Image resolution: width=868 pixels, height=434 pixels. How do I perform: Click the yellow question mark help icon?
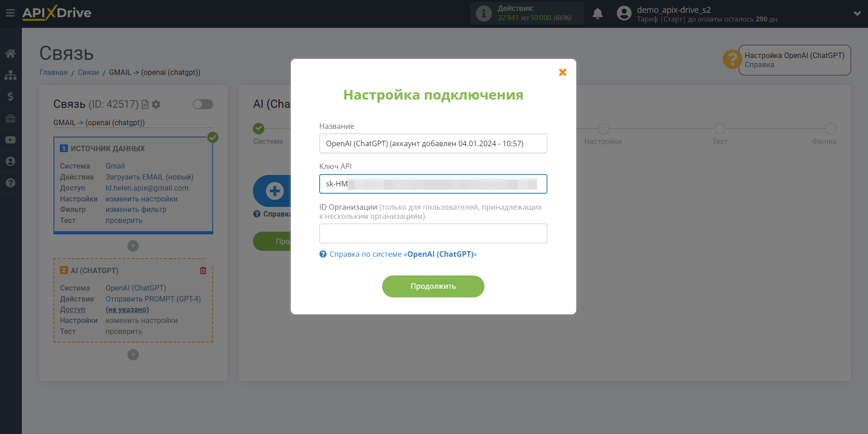click(732, 59)
